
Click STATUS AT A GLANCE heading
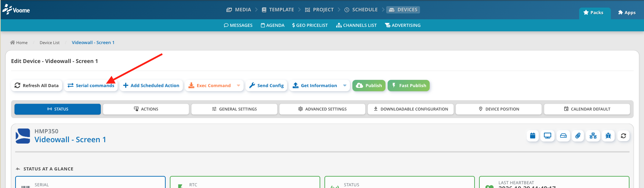click(x=48, y=169)
